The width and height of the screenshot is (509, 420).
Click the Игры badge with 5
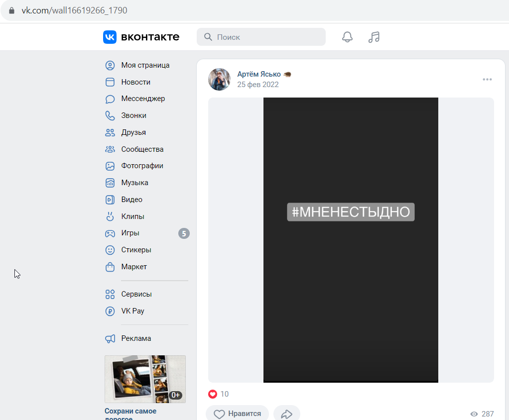click(184, 233)
